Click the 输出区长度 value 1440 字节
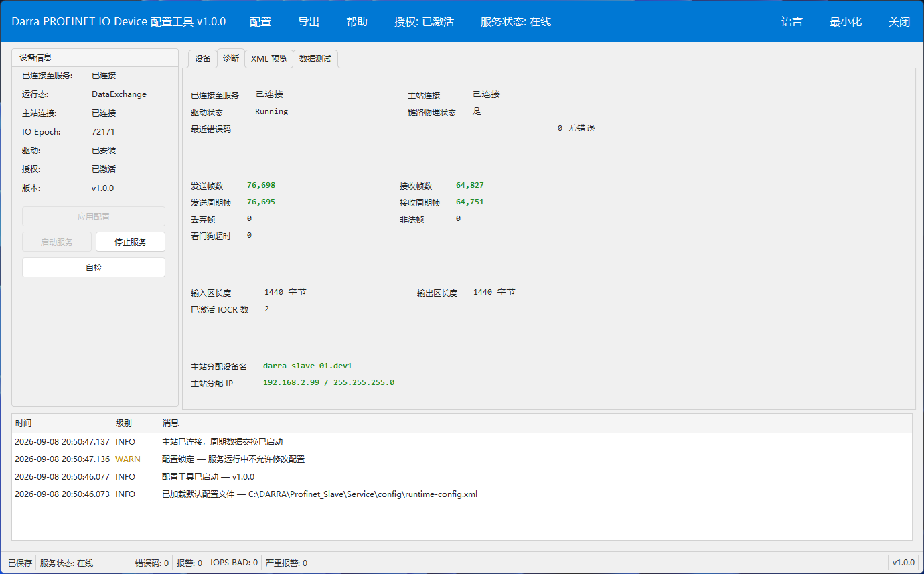 [x=495, y=292]
